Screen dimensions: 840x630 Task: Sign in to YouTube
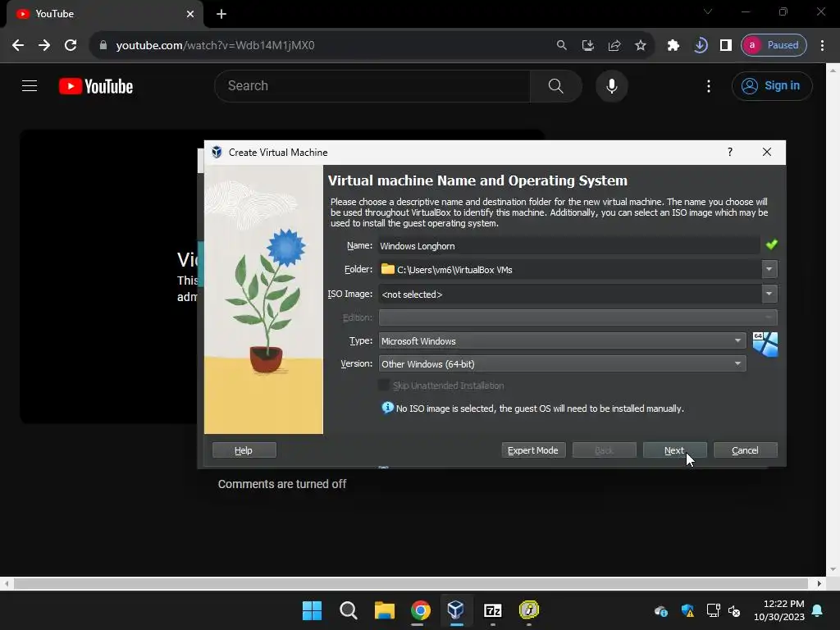(772, 85)
